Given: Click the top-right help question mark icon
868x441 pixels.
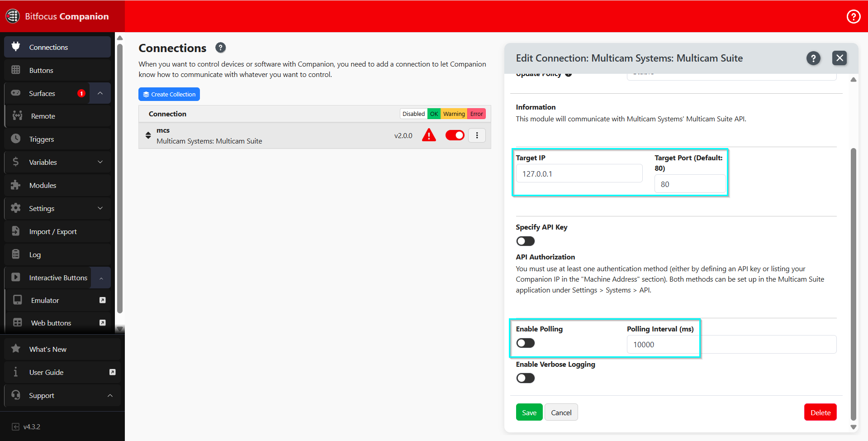Looking at the screenshot, I should click(853, 17).
